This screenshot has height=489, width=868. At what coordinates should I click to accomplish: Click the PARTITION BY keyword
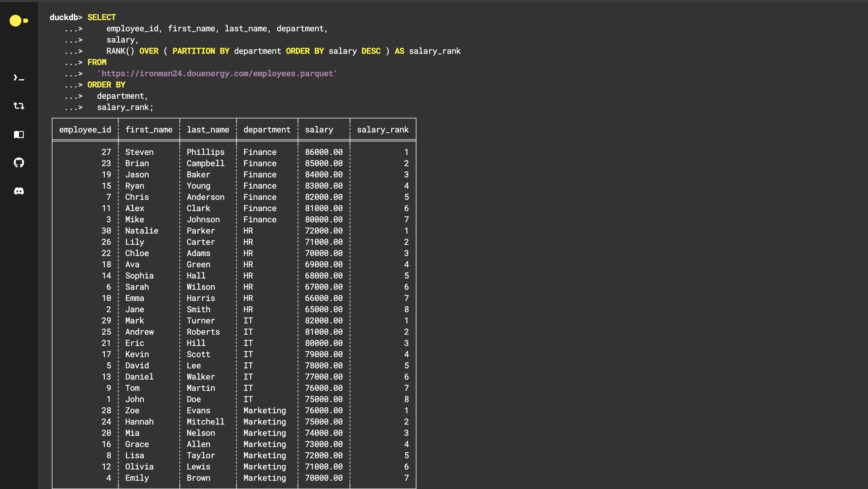(x=201, y=51)
